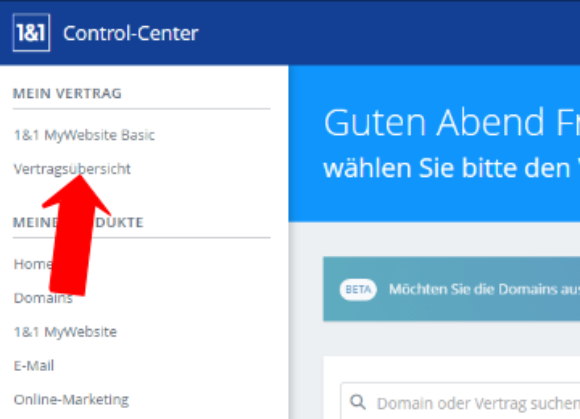
Task: Focus the Domain oder Vertrag suchen field
Action: tap(460, 401)
